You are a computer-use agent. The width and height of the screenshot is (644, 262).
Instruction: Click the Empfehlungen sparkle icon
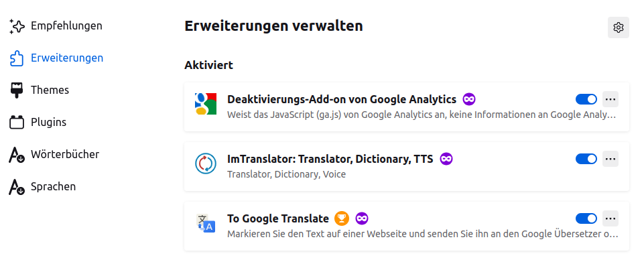(17, 26)
